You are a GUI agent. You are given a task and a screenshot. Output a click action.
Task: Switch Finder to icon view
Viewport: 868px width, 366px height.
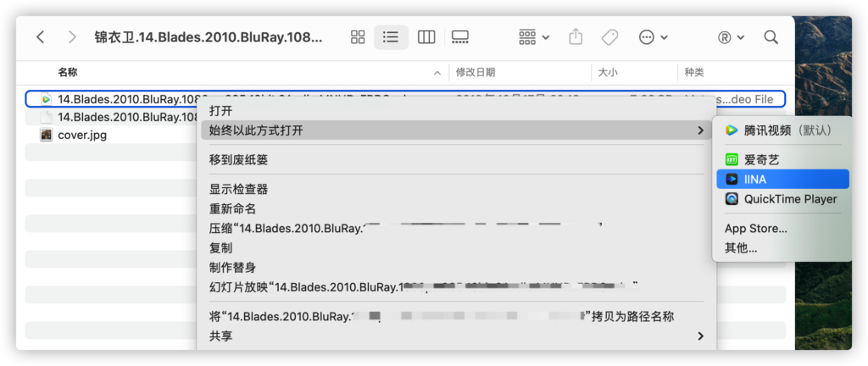point(358,37)
